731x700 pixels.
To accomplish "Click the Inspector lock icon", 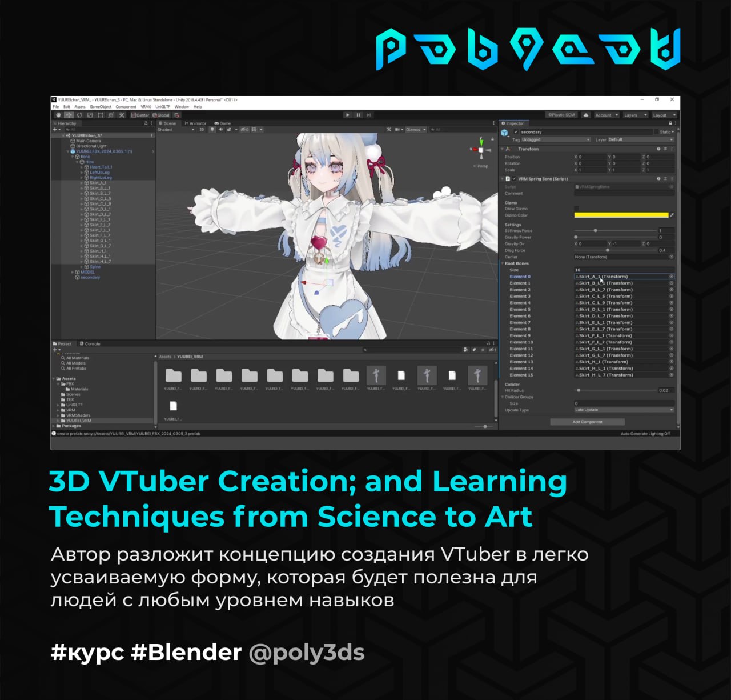I will [670, 123].
